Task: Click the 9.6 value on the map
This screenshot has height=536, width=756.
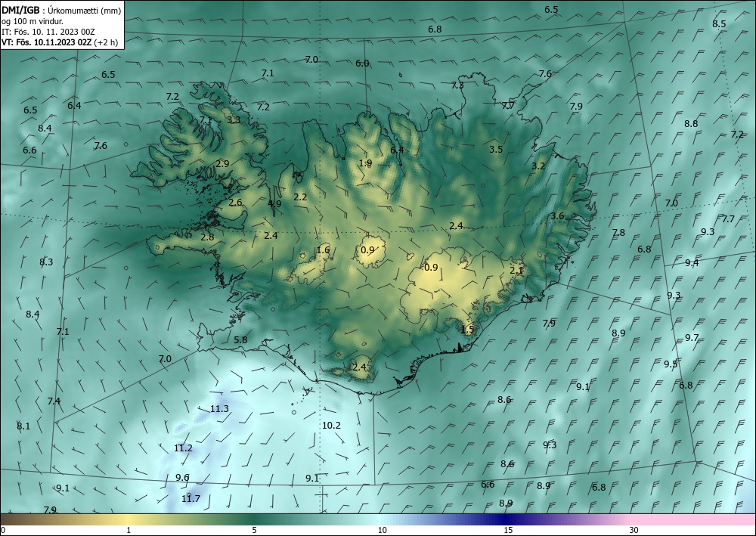Action: [182, 478]
